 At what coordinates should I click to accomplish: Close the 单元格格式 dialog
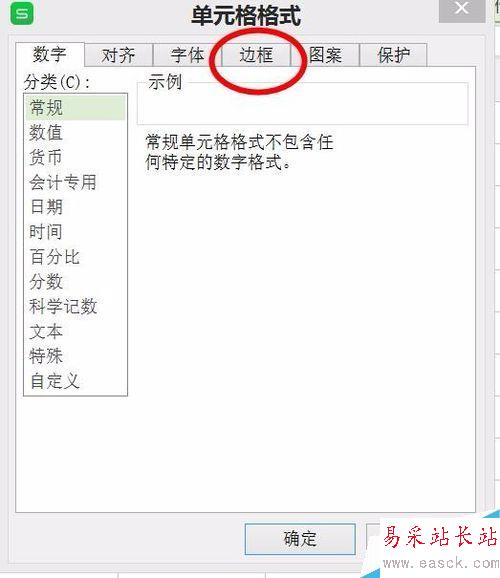tap(462, 10)
